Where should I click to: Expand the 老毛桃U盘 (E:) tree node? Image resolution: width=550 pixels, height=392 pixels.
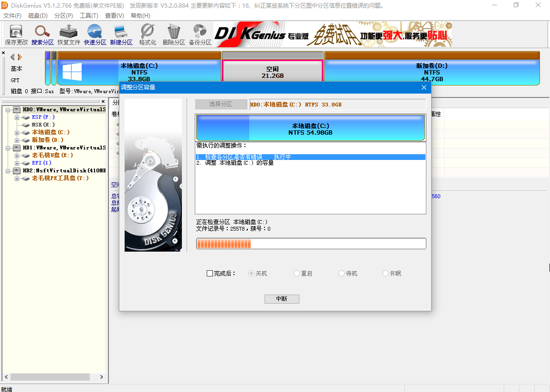[17, 156]
